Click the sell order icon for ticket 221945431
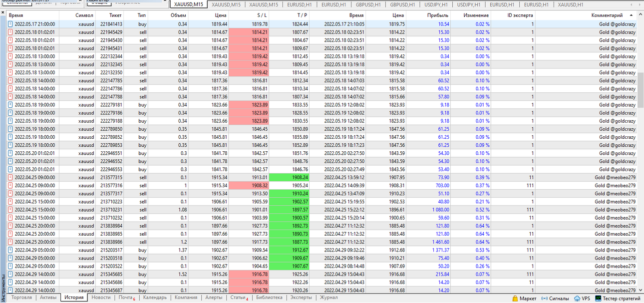Image resolution: width=644 pixels, height=303 pixels. (x=10, y=48)
